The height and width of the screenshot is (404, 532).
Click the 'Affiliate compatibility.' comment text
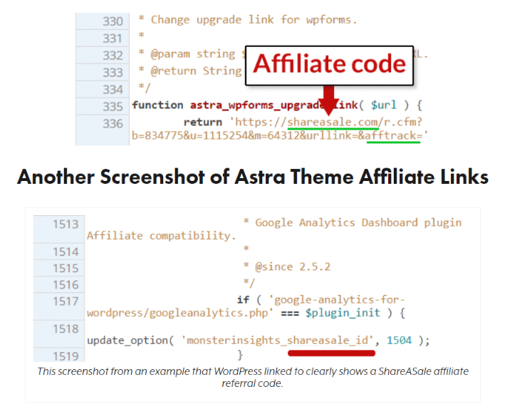(162, 236)
